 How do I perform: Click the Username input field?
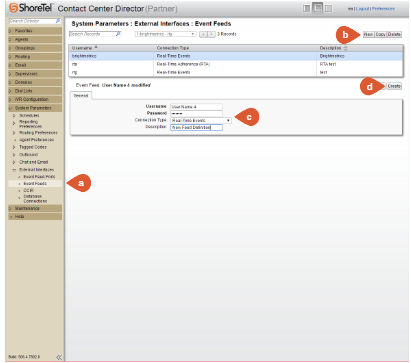point(196,107)
